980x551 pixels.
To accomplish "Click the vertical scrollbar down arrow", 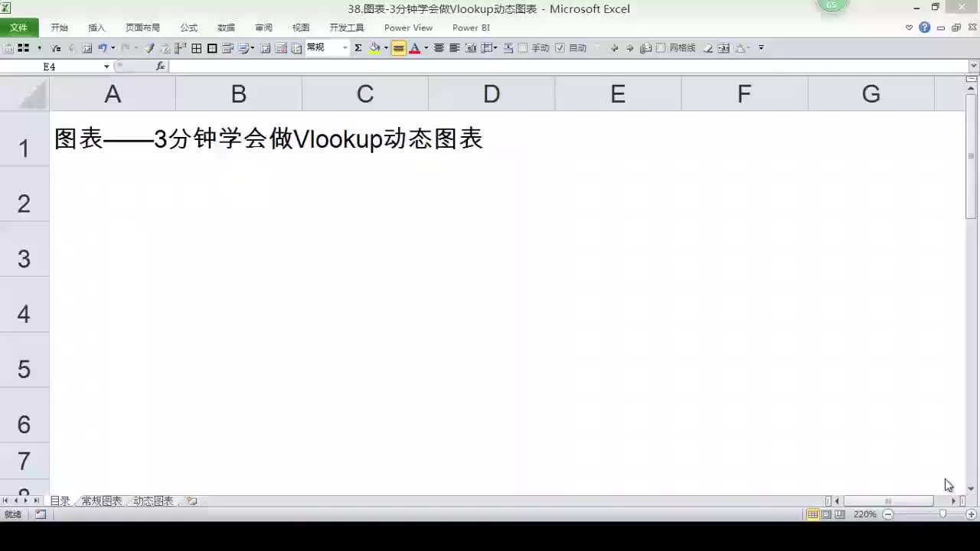I will tap(972, 488).
